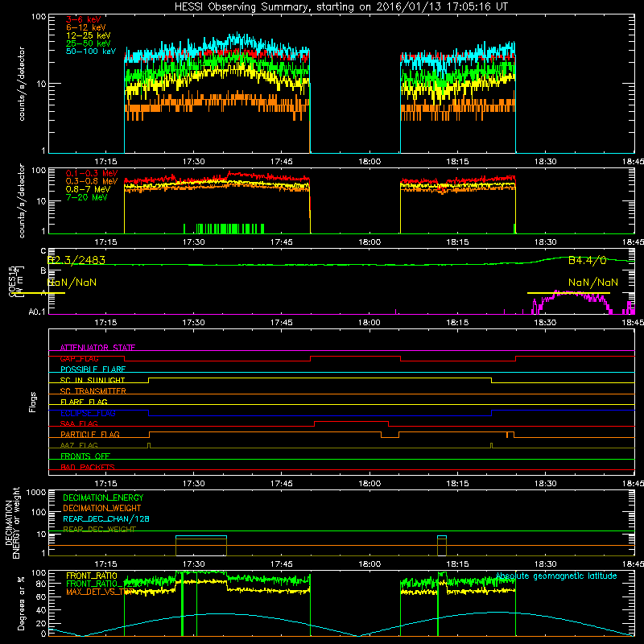Click the SAA_FLAG label
Screen dimensions: 644x644
[x=79, y=423]
